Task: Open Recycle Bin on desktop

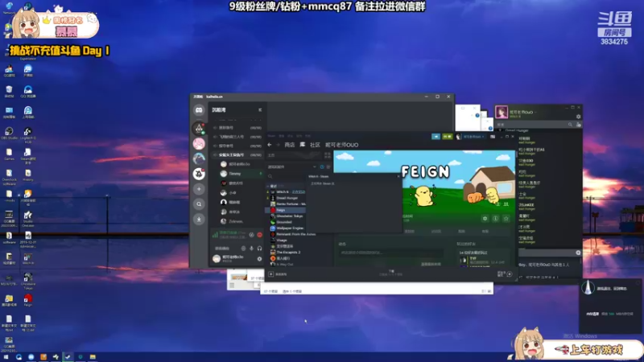Action: [x=9, y=92]
